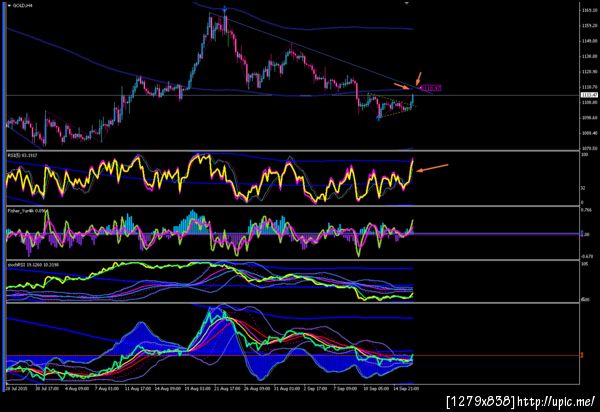The height and width of the screenshot is (412, 600).
Task: Click the highlighted current price on axis
Action: coord(589,95)
